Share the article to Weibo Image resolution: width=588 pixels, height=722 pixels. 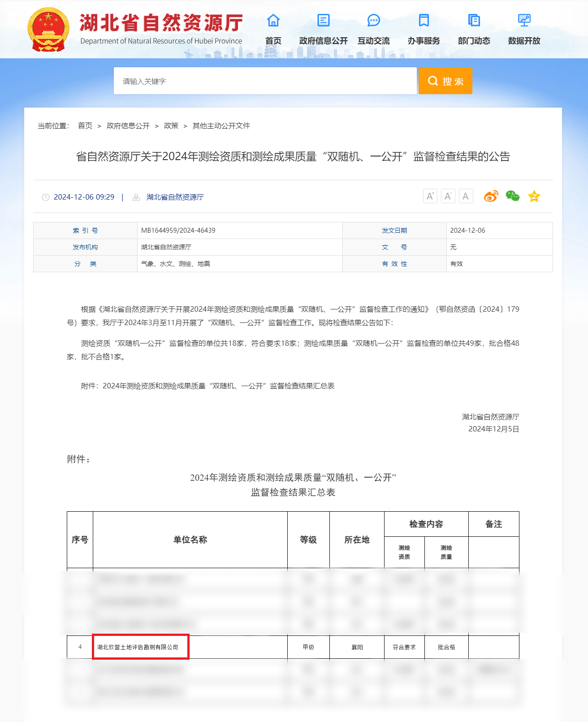coord(491,196)
